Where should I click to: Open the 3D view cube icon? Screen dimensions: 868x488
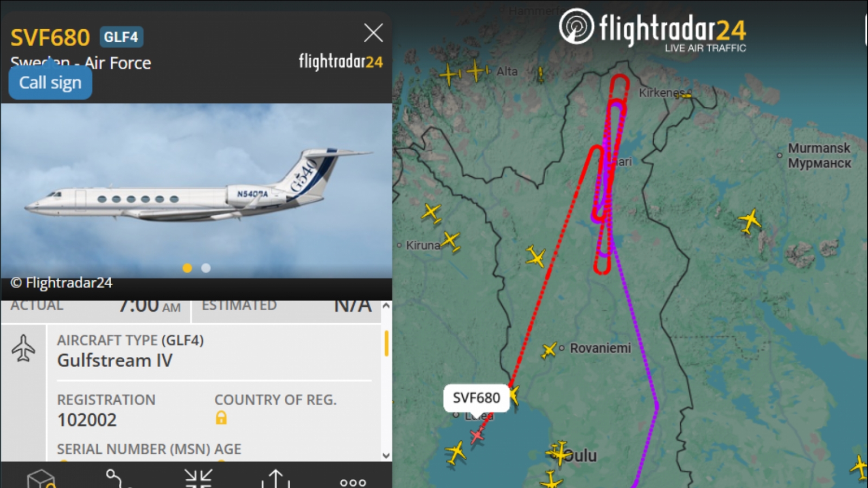tap(42, 479)
